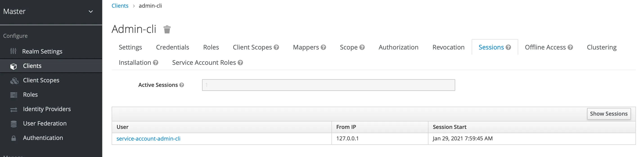644x157 pixels.
Task: Show help tooltip for Service Account Roles
Action: point(240,63)
